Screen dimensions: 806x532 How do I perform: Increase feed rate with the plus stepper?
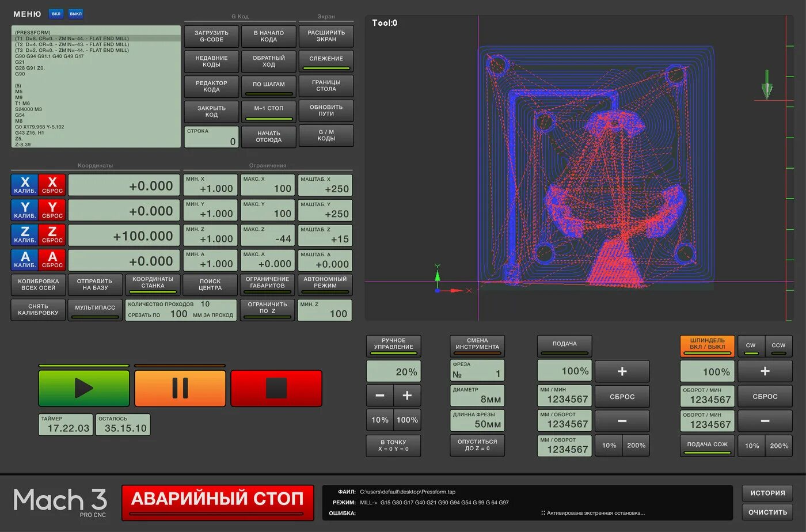tap(622, 371)
